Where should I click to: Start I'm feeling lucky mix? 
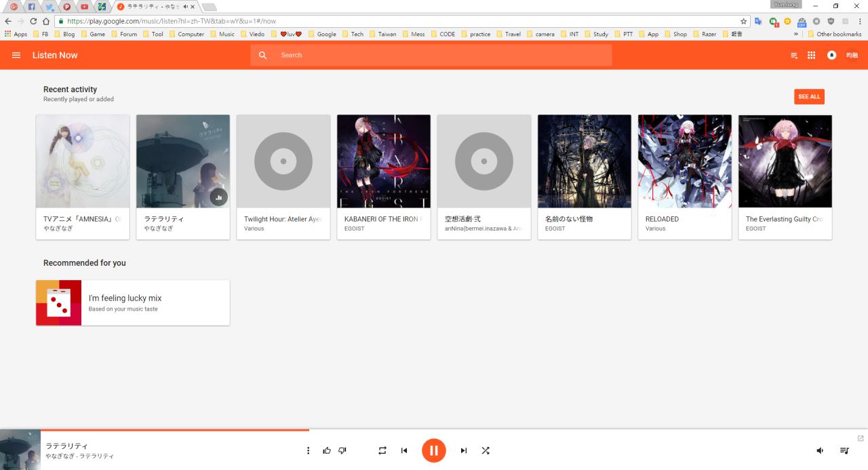coord(133,302)
